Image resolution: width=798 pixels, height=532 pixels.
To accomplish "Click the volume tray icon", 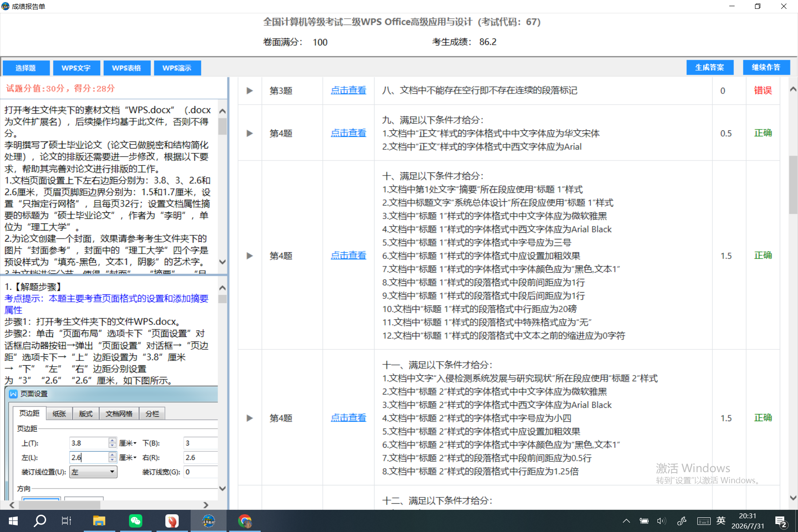I will tap(661, 521).
